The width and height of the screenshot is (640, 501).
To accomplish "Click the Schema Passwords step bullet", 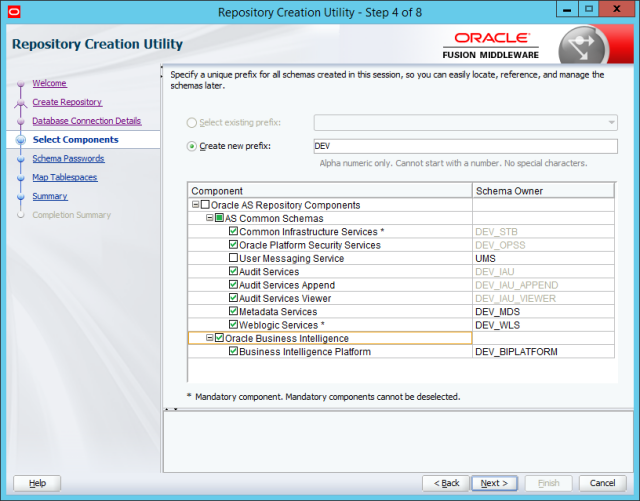I will point(21,159).
